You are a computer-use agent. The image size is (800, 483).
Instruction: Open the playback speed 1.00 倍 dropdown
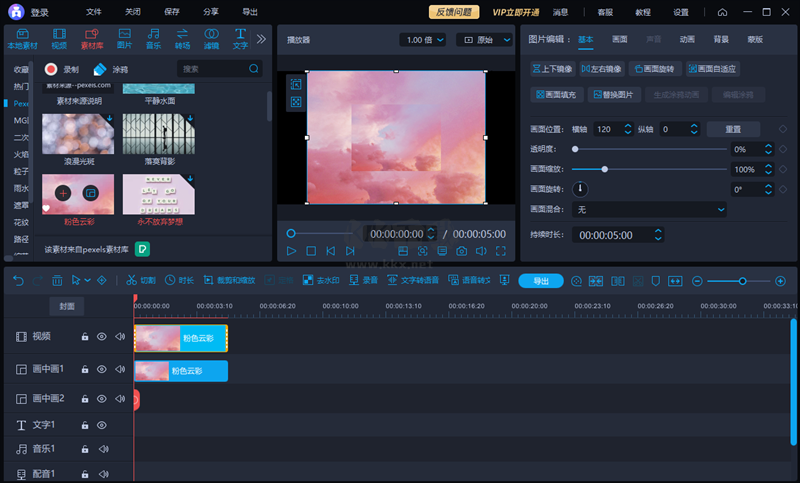[423, 40]
